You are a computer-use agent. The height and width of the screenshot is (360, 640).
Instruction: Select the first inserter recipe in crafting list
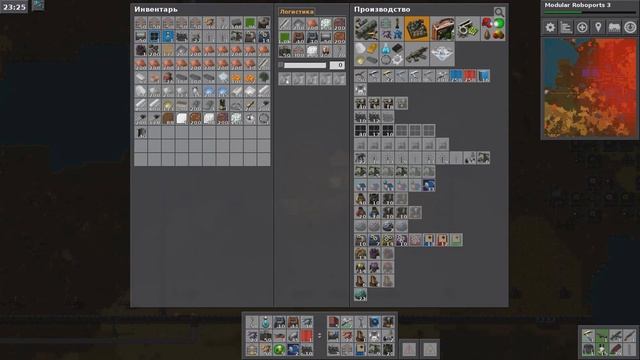(360, 76)
